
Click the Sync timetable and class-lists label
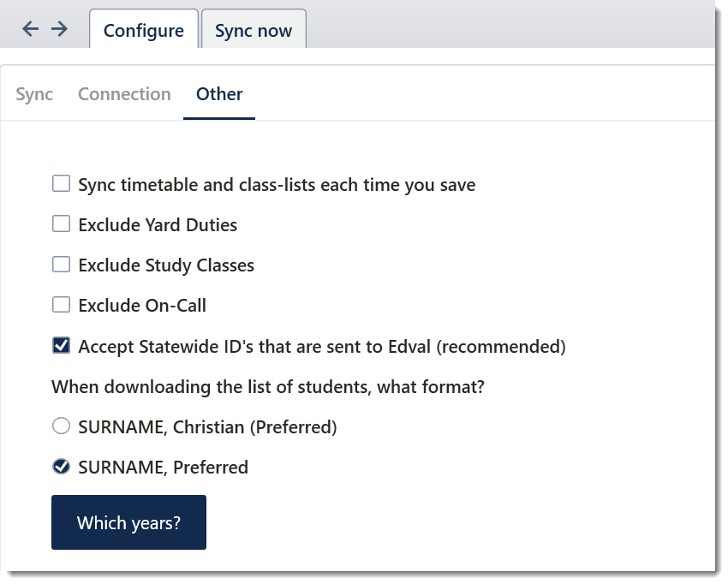point(277,185)
